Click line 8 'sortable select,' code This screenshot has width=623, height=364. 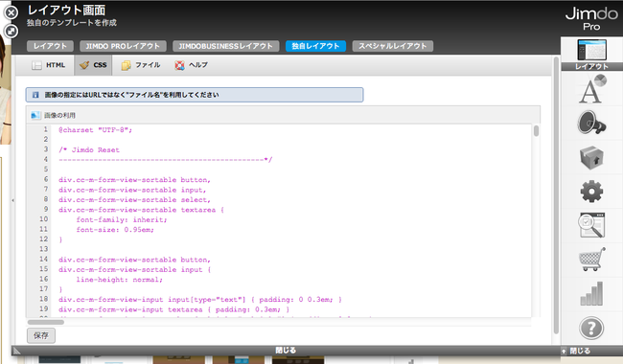pyautogui.click(x=135, y=200)
